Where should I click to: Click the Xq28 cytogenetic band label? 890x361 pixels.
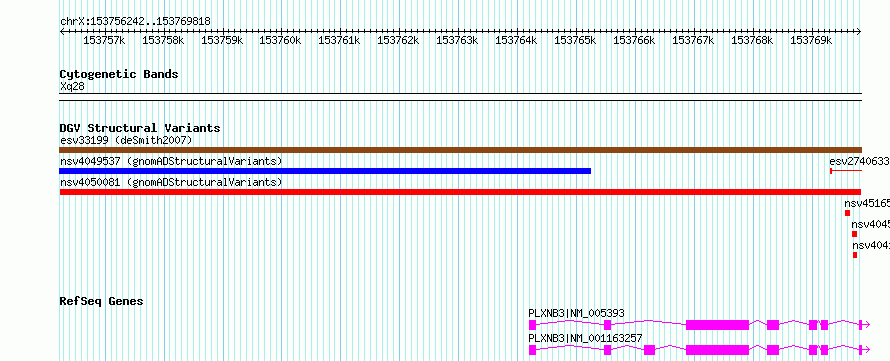point(73,86)
